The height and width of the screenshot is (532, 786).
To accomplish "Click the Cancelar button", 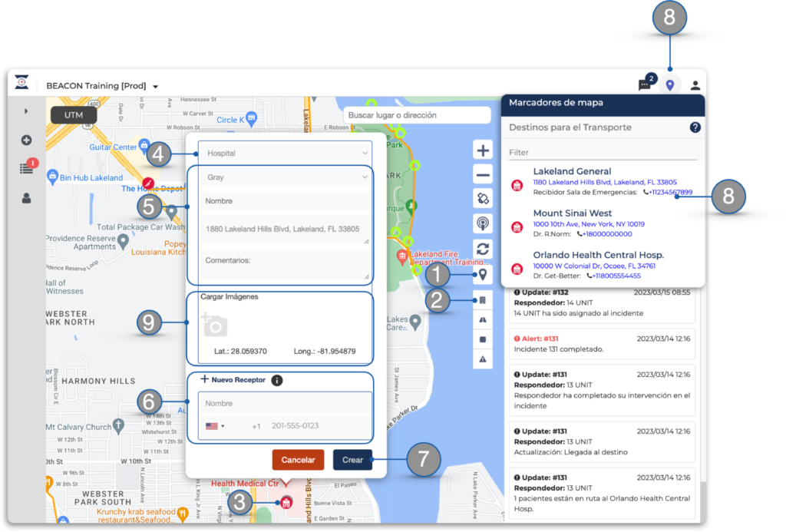I will click(x=299, y=460).
